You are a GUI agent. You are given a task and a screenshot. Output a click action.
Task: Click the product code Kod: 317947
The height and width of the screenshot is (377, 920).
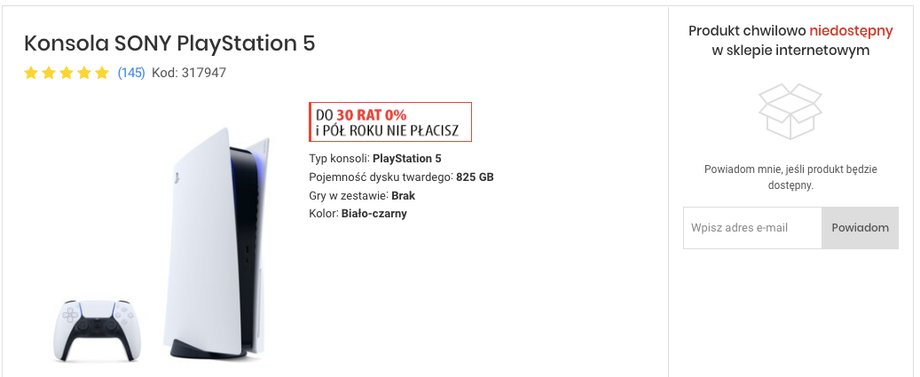(189, 73)
